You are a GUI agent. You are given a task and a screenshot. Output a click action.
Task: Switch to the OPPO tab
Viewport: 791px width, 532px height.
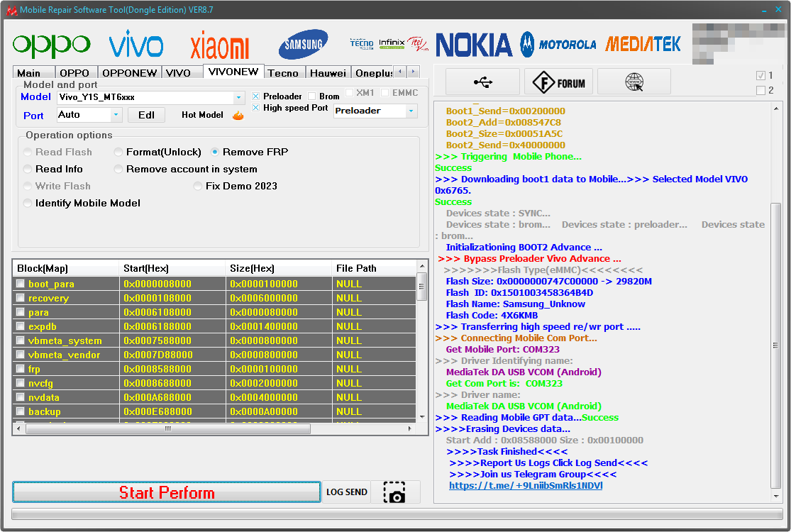click(x=74, y=73)
